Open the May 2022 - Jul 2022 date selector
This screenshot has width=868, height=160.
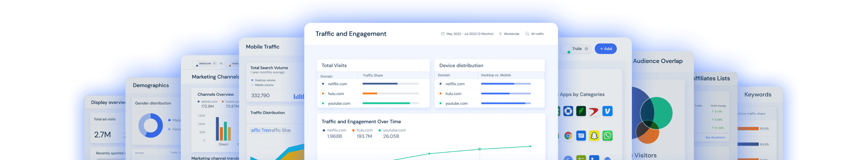pyautogui.click(x=469, y=34)
